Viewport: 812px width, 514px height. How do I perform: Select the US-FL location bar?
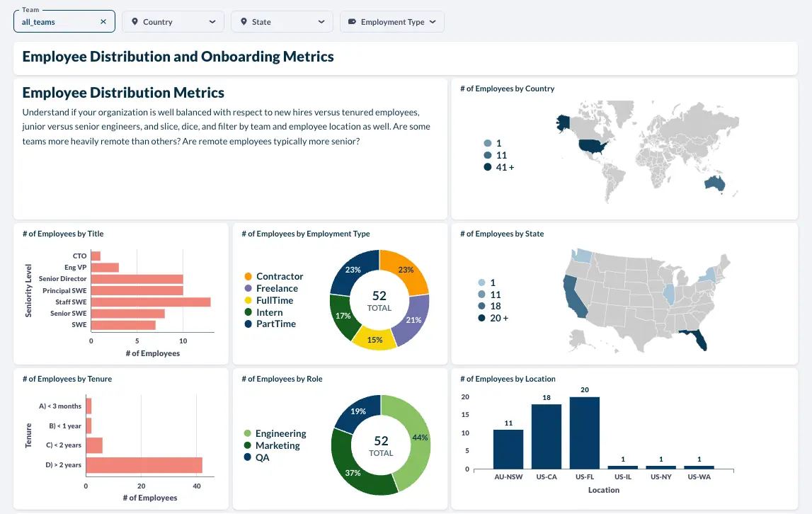(x=585, y=433)
